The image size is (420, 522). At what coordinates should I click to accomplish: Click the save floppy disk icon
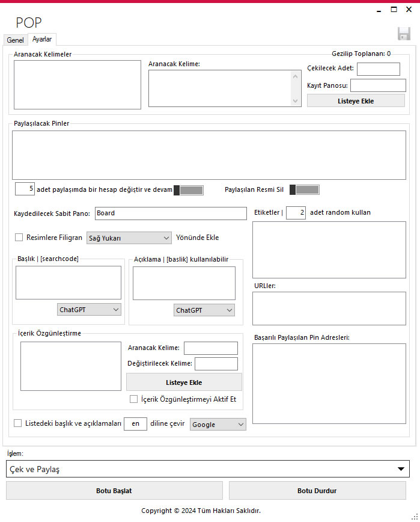click(x=404, y=34)
